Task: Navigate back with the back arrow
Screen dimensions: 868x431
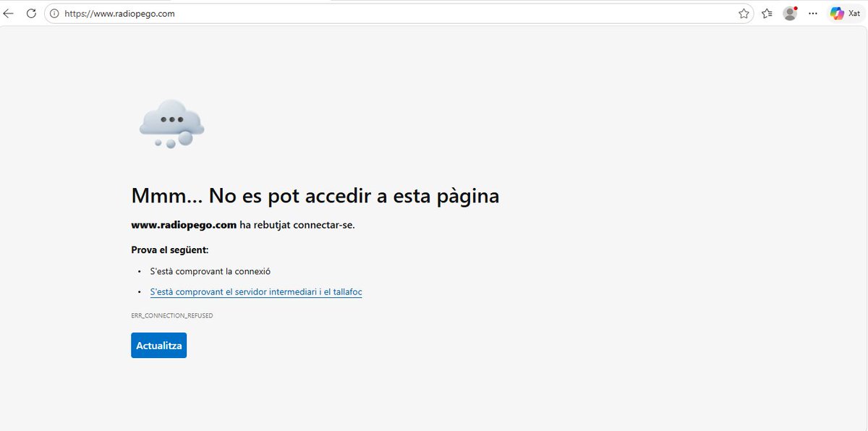Action: [8, 12]
